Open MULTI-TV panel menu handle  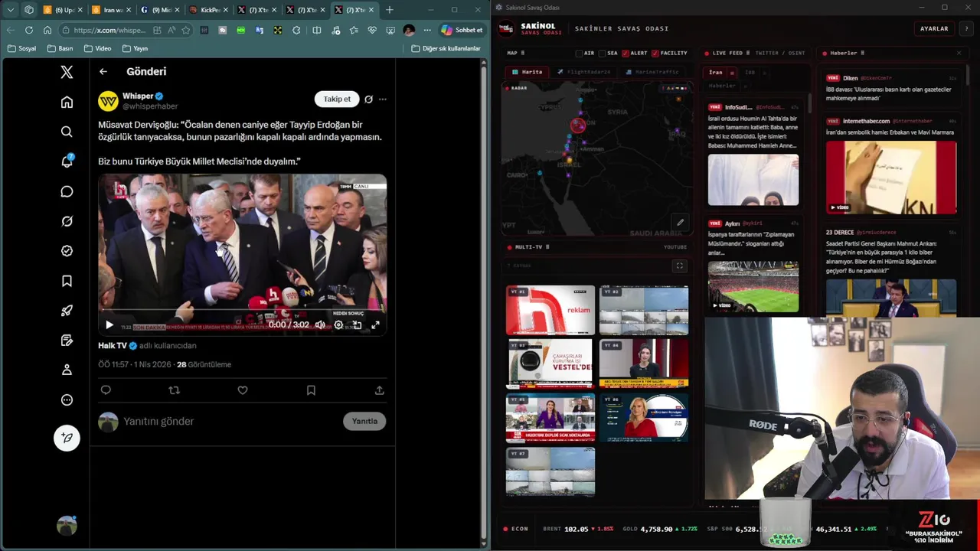tap(547, 247)
